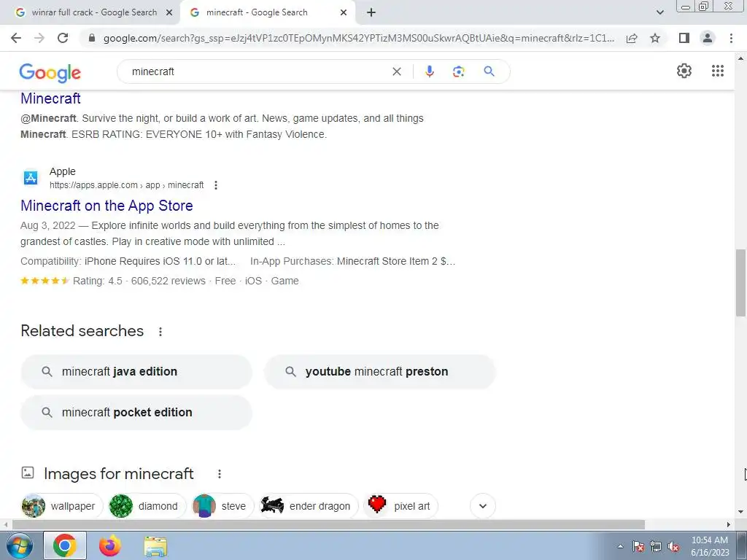Open Minecraft on the App Store link
Screen dimensions: 747x560
[x=107, y=206]
